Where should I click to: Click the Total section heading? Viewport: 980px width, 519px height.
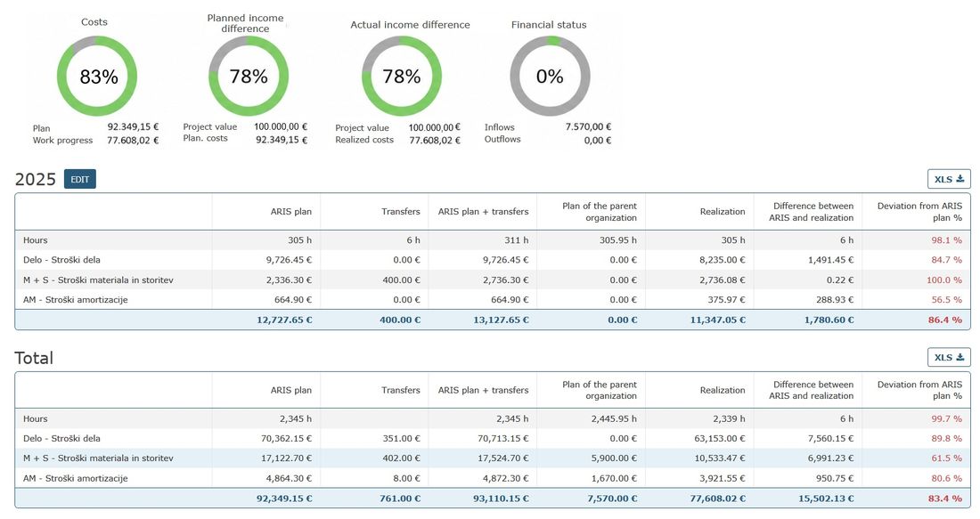click(34, 358)
